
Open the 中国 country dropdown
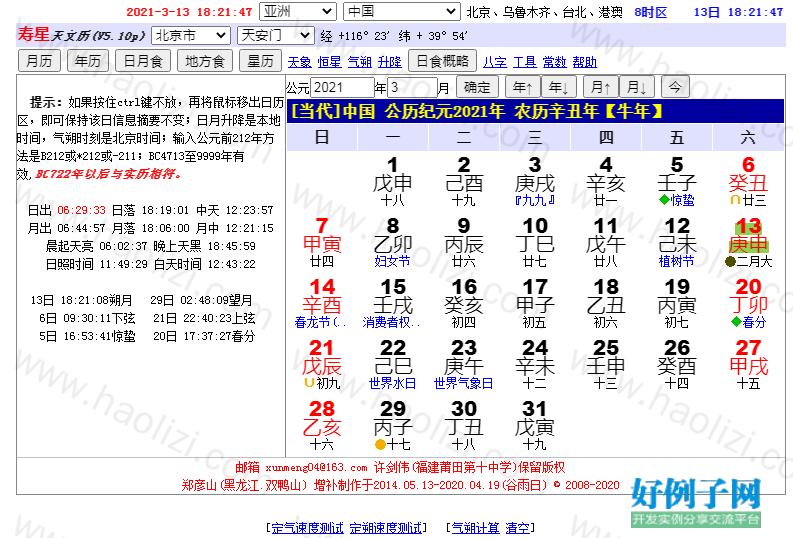pos(401,11)
